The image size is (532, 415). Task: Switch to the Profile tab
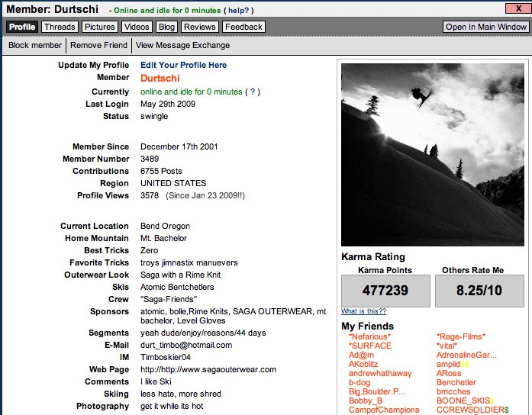click(22, 27)
